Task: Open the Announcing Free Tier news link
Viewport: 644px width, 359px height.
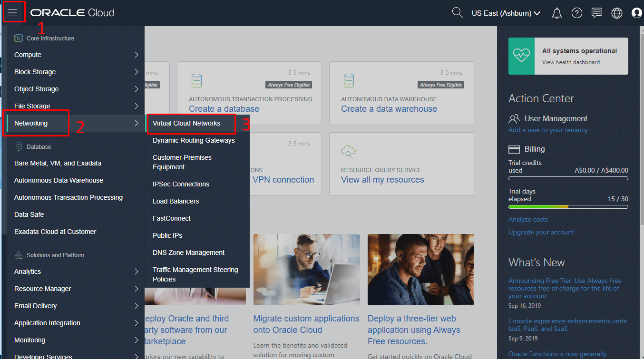Action: (565, 288)
